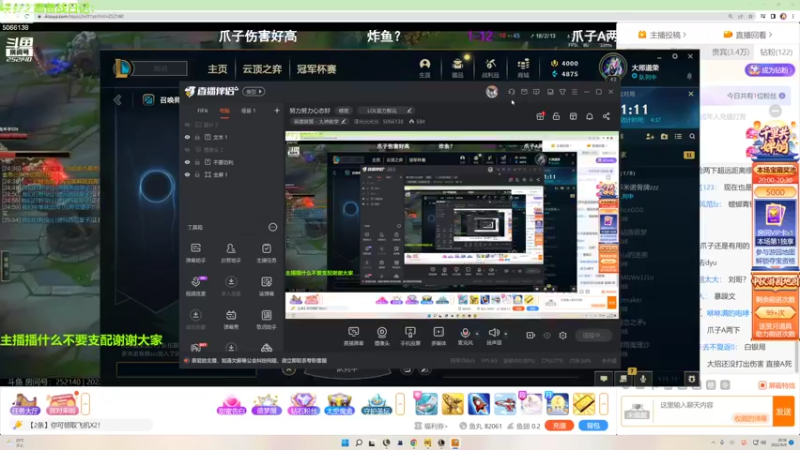Click 修改 button next to stream title
The width and height of the screenshot is (800, 450).
pos(344,111)
